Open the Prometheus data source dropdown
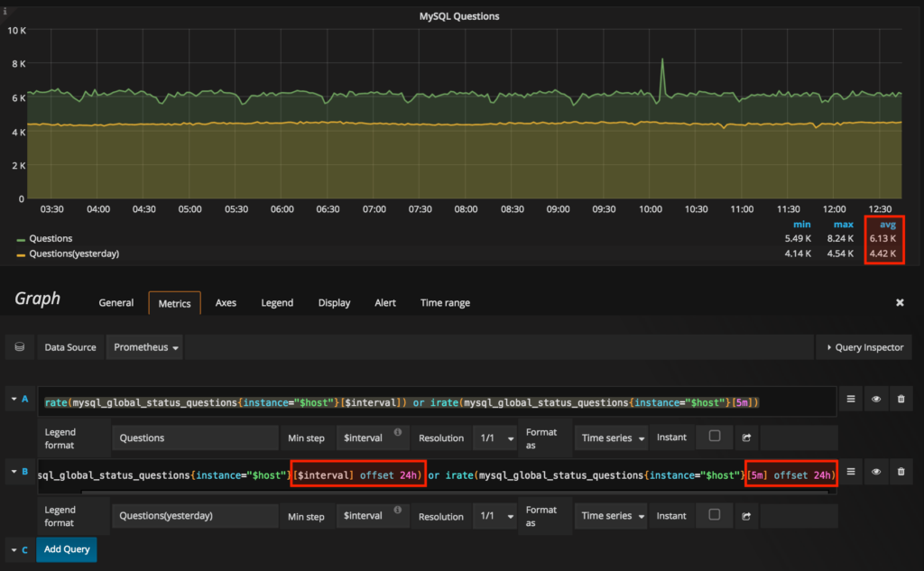The width and height of the screenshot is (924, 571). pos(145,347)
